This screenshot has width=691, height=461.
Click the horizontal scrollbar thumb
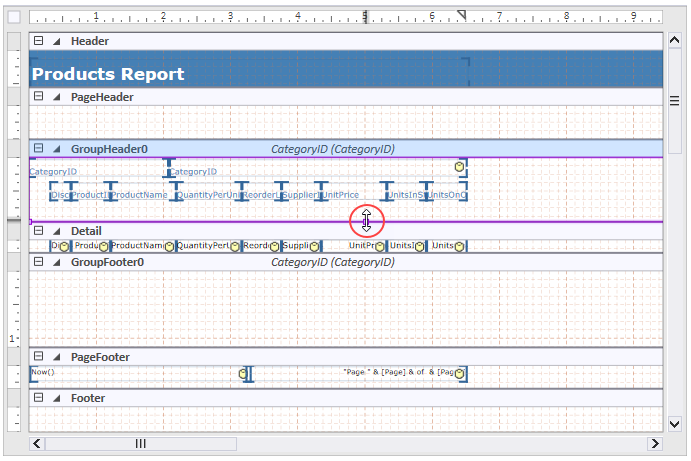pos(141,443)
